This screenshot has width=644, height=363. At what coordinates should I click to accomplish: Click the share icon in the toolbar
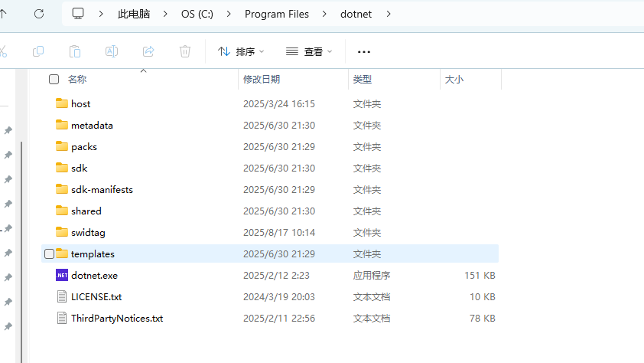click(148, 51)
